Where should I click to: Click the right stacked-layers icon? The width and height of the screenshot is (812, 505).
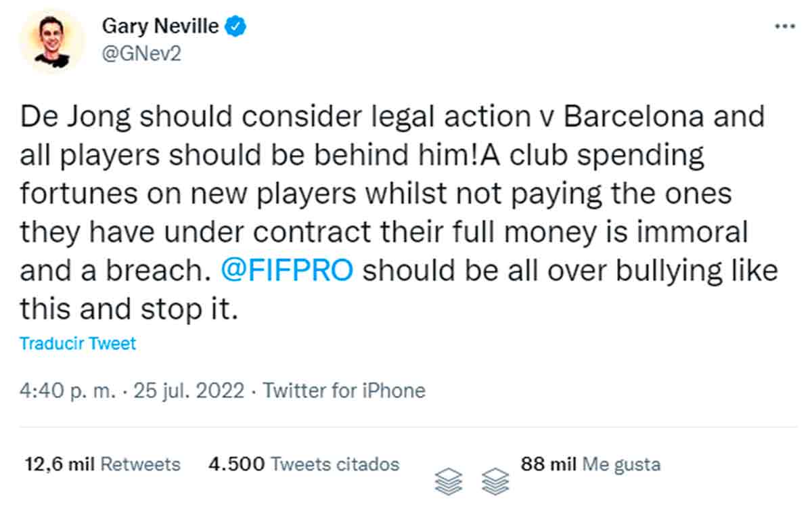(497, 481)
